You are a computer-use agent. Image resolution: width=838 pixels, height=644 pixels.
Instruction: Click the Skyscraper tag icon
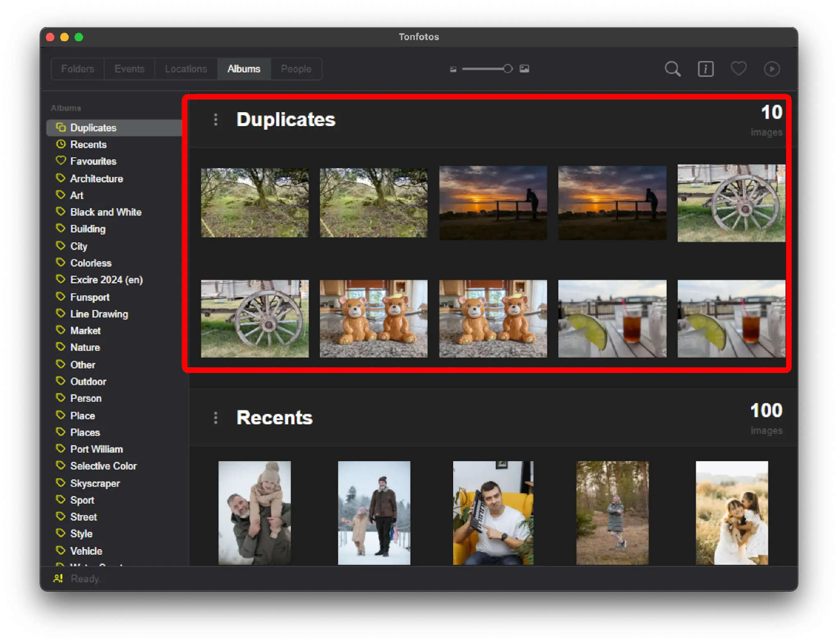tap(61, 483)
